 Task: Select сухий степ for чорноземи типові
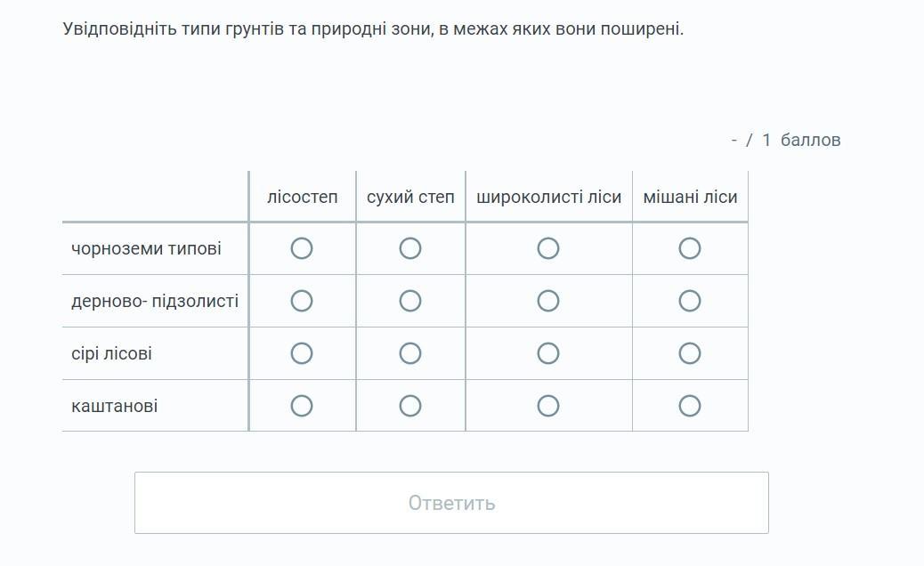point(410,248)
